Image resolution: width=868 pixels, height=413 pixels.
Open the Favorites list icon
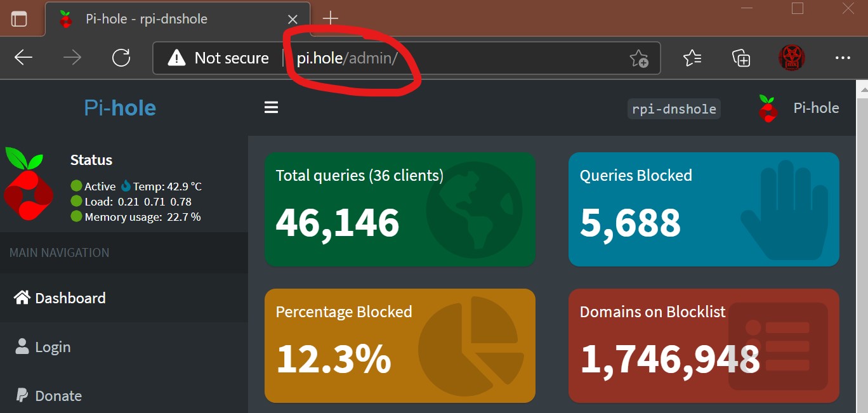click(x=692, y=57)
